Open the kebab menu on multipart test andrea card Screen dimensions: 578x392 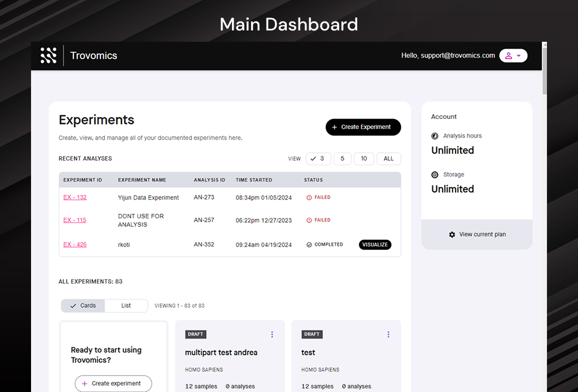click(x=272, y=334)
